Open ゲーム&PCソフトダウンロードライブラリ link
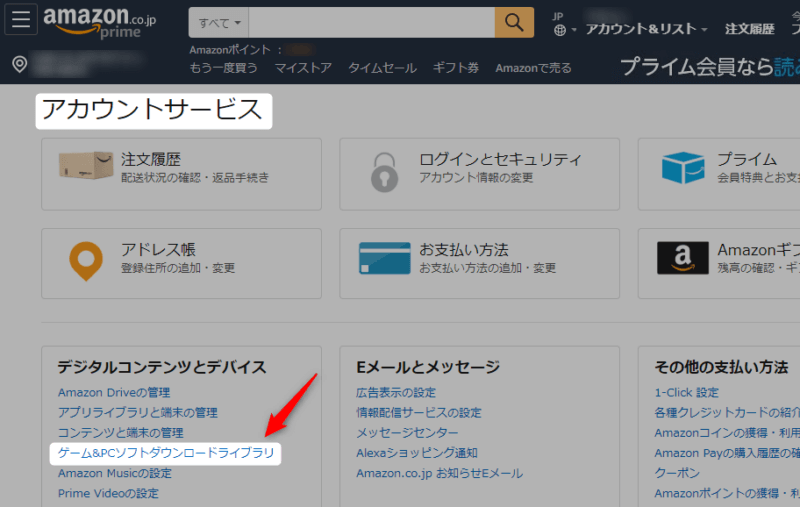This screenshot has width=800, height=507. click(x=166, y=453)
